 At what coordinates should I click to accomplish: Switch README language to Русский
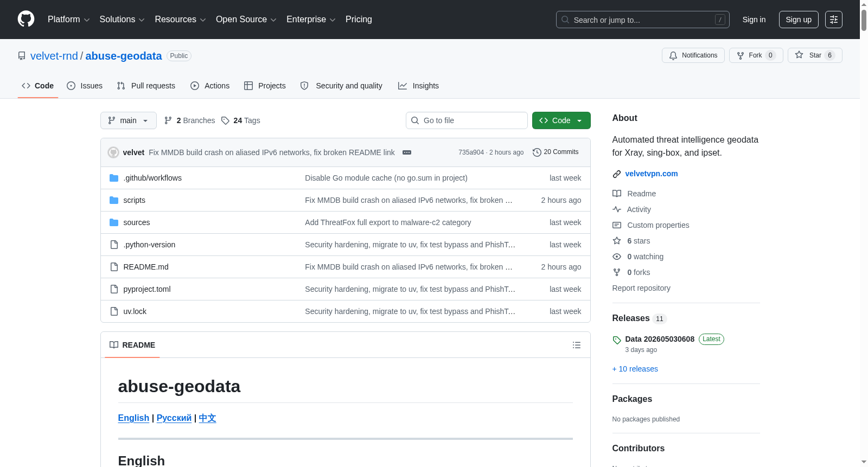(174, 418)
